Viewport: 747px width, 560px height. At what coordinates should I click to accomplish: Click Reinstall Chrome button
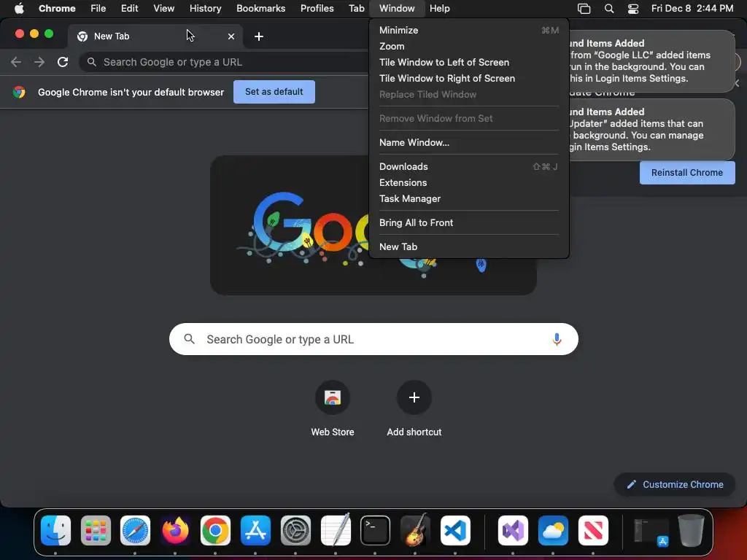coord(687,172)
